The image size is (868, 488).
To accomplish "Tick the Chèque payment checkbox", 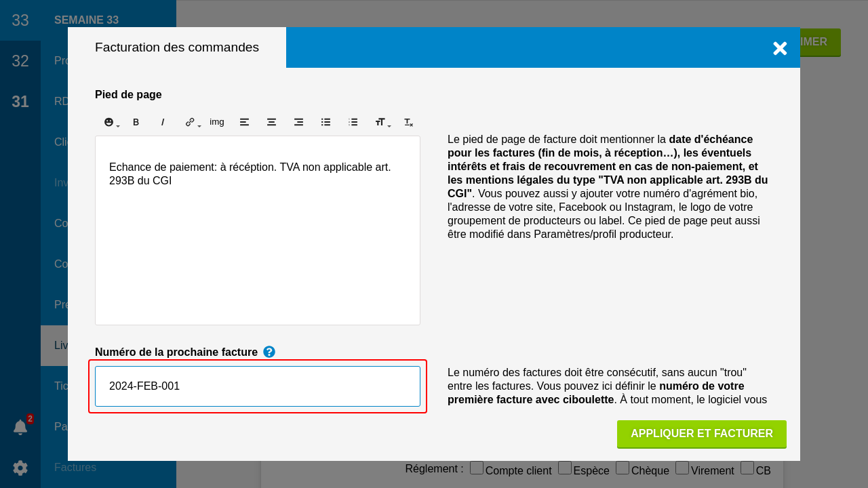I will pyautogui.click(x=623, y=468).
